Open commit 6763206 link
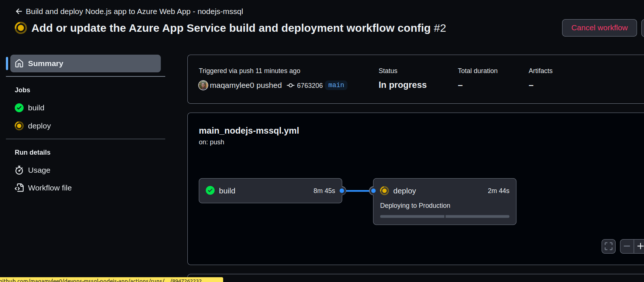Screen dimensions: 644x282 coord(309,86)
